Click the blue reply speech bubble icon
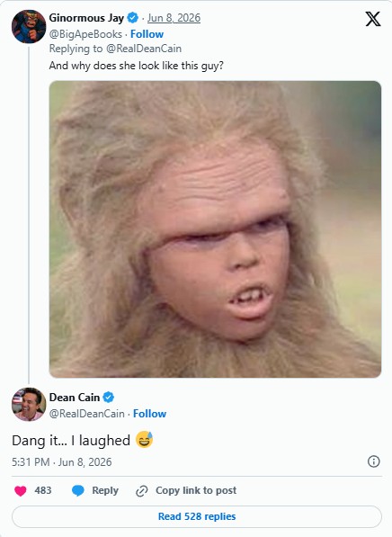 pos(77,491)
